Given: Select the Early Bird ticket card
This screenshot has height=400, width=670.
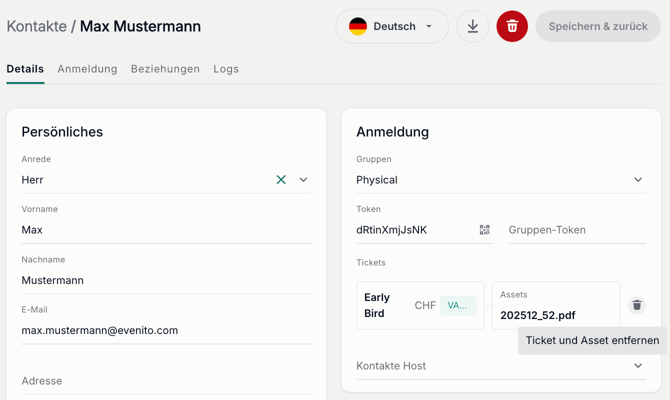Looking at the screenshot, I should [420, 306].
